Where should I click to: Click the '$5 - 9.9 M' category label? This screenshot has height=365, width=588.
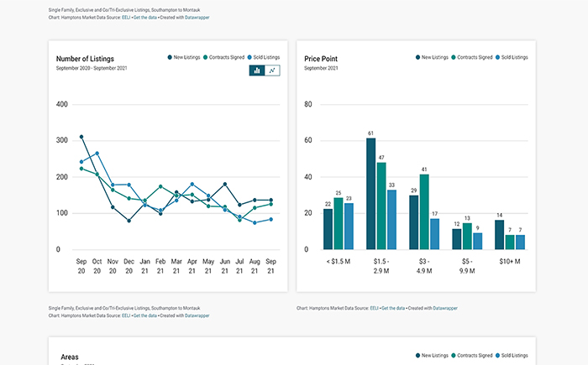tap(467, 266)
